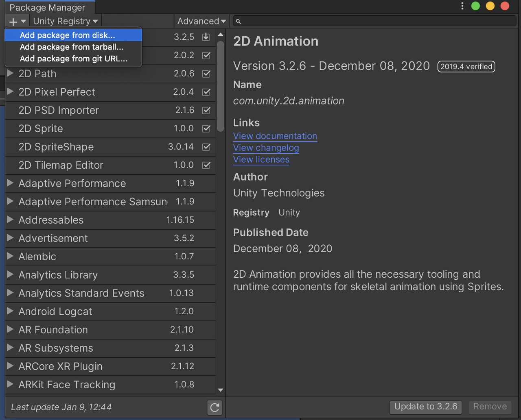
Task: Click the installed checkmark for version 2.0.2
Action: pos(206,55)
